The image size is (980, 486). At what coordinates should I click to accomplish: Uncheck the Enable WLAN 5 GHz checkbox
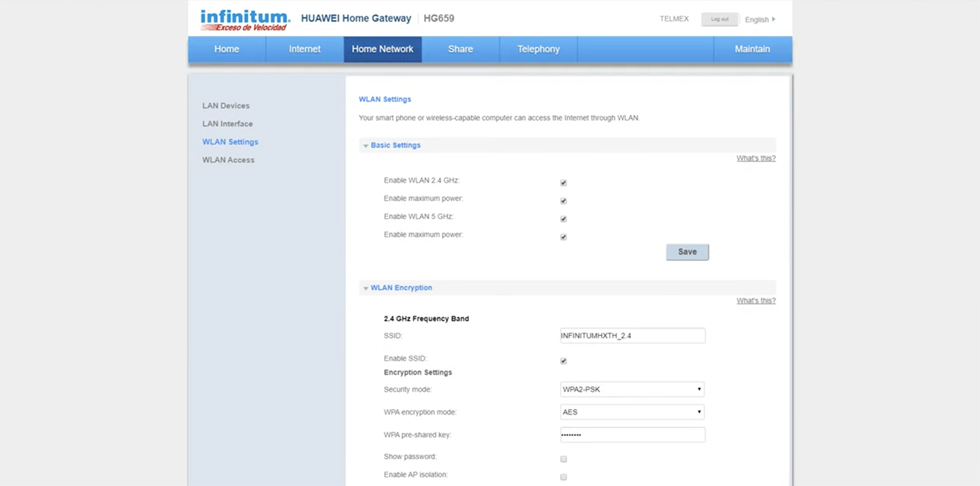pyautogui.click(x=563, y=219)
